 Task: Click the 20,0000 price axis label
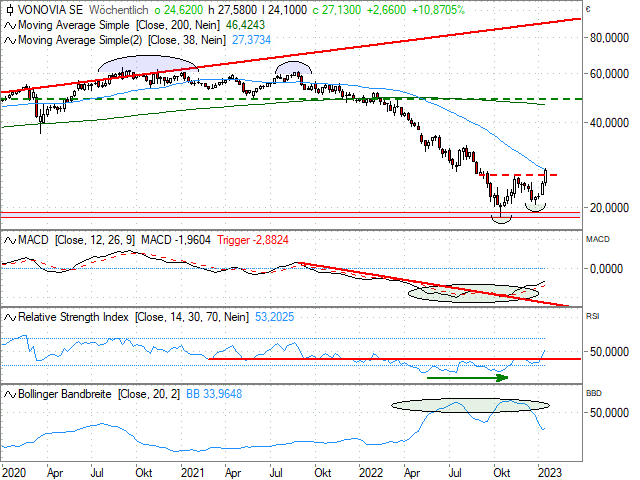pyautogui.click(x=609, y=208)
